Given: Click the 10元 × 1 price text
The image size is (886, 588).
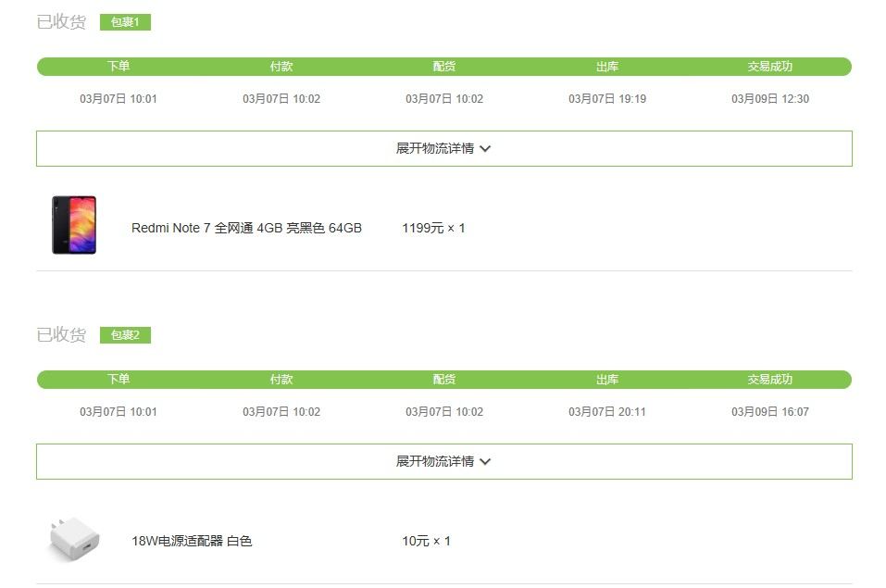Looking at the screenshot, I should click(x=426, y=541).
